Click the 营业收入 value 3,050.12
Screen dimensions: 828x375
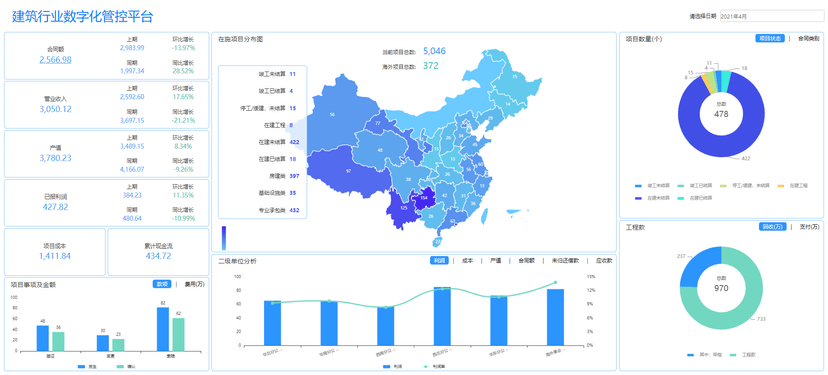coord(55,109)
